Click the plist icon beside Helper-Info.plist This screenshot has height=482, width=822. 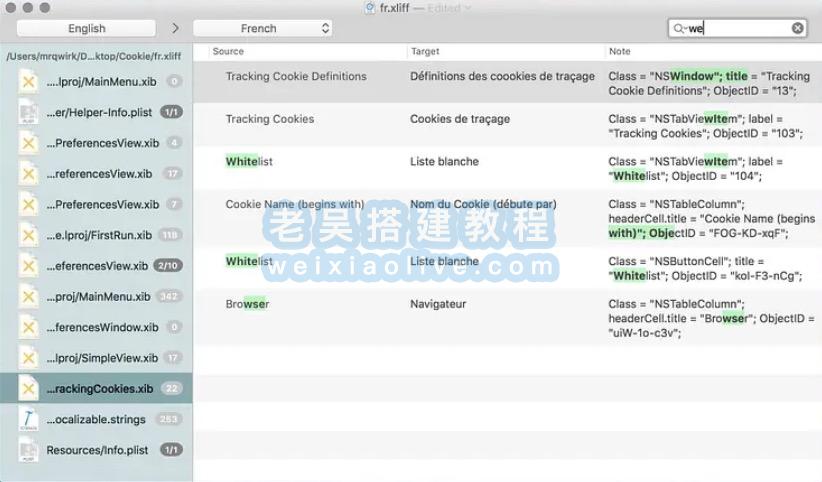28,112
